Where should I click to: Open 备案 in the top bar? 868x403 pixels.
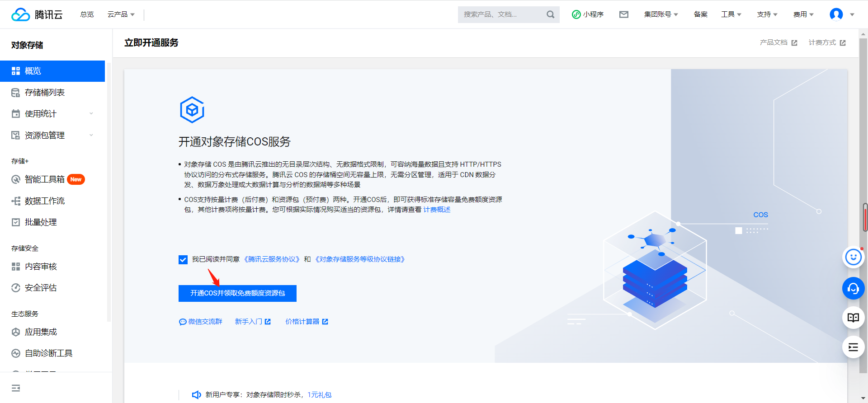point(700,14)
